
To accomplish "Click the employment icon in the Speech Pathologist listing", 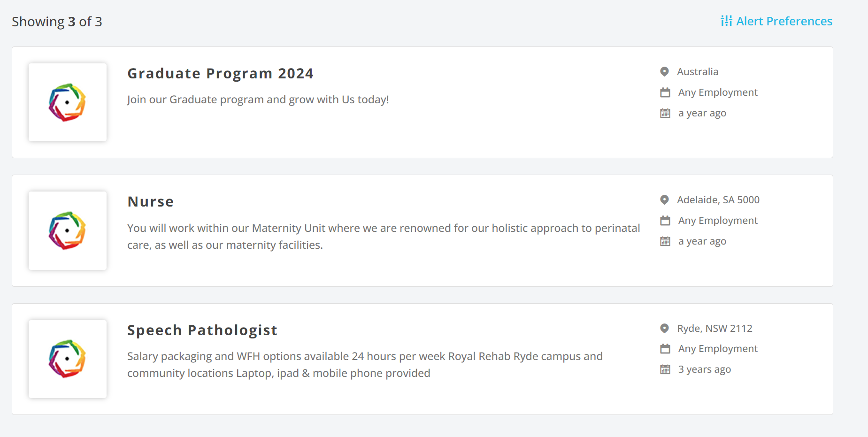I will [x=665, y=349].
